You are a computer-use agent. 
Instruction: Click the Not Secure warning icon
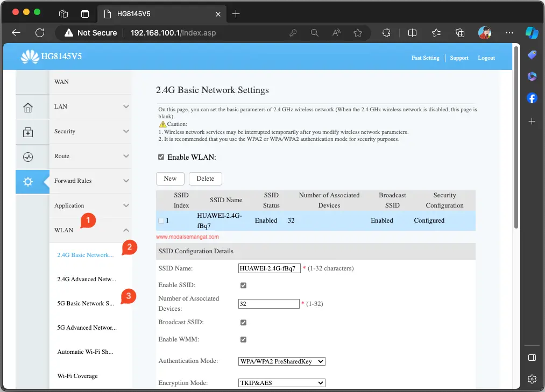click(x=69, y=33)
